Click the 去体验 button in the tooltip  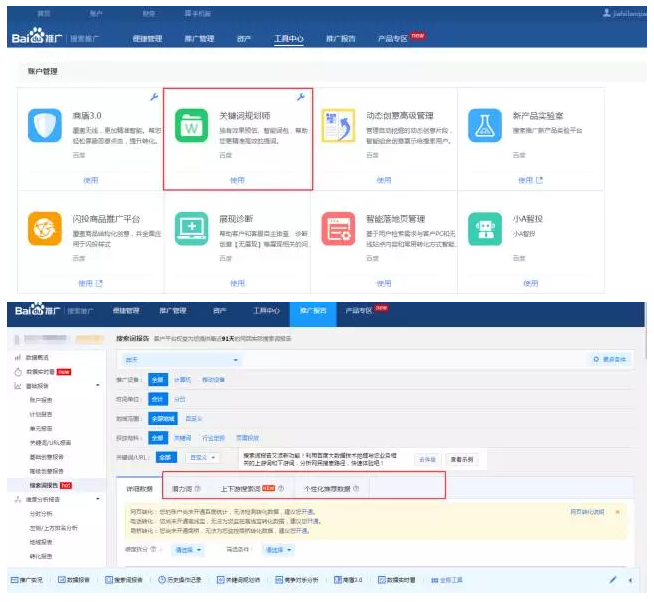[428, 459]
